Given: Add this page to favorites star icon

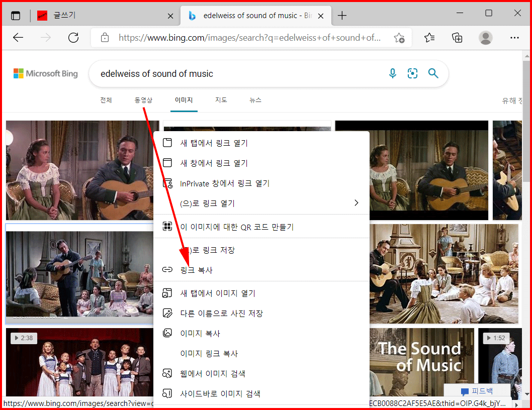Looking at the screenshot, I should coord(399,38).
